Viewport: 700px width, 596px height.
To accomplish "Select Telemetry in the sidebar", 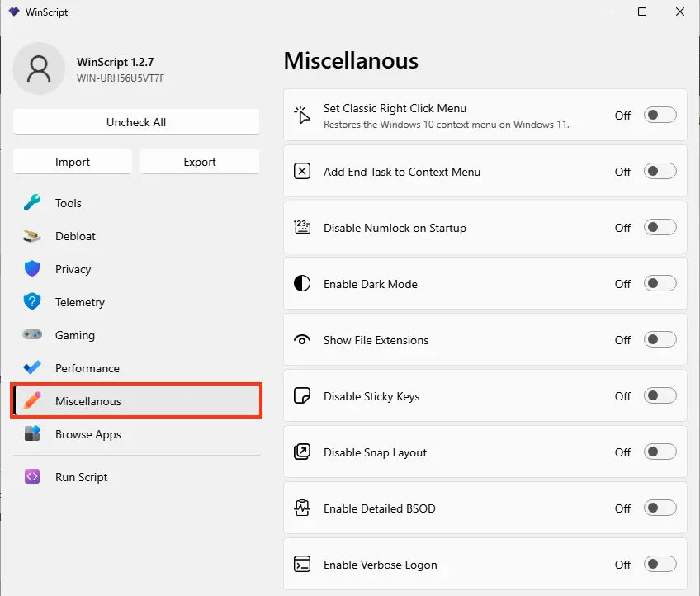I will [x=136, y=302].
